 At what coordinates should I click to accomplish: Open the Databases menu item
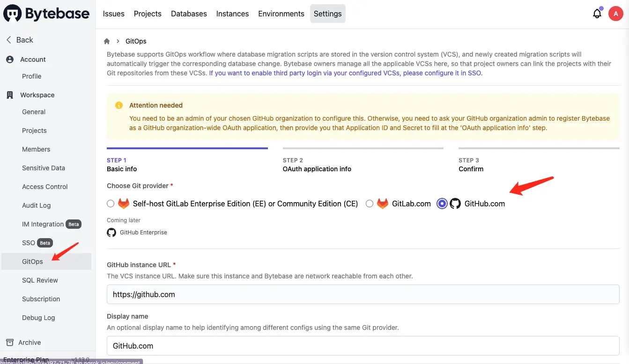coord(188,14)
